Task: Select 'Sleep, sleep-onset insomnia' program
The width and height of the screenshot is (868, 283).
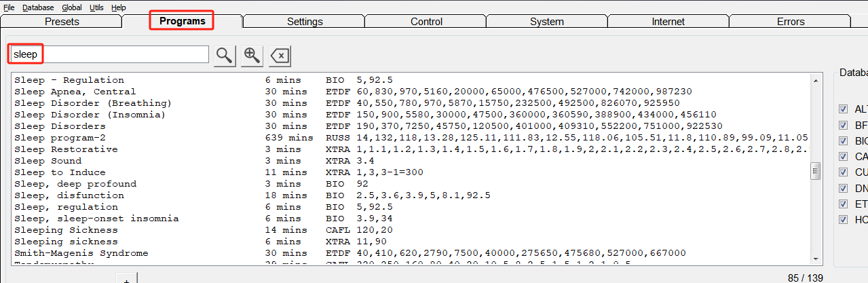Action: 411,219
